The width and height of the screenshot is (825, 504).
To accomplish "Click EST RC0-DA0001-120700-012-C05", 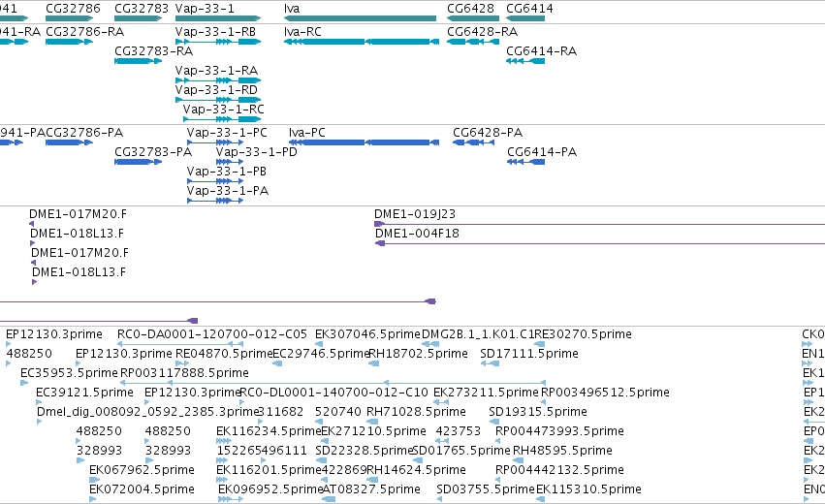I will point(212,334).
